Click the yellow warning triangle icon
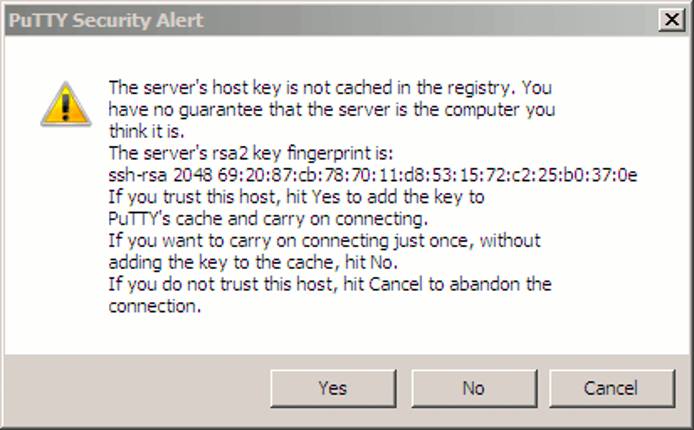 (x=66, y=104)
